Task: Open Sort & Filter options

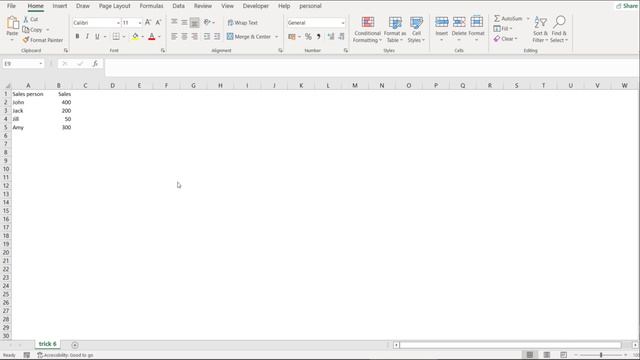Action: [540, 29]
